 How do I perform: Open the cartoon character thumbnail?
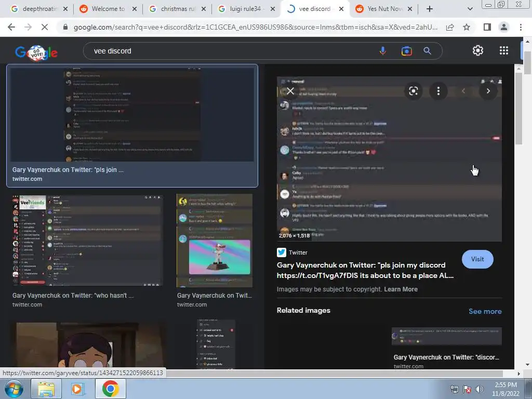(x=89, y=345)
